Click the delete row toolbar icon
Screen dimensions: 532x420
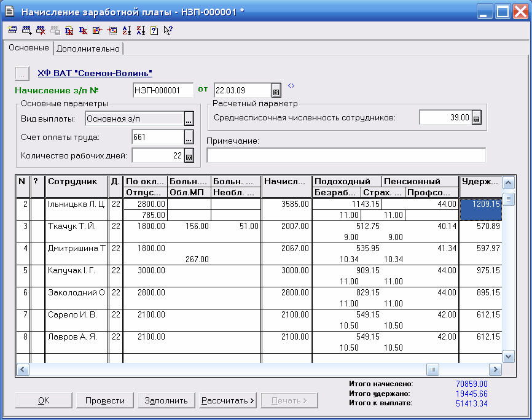pyautogui.click(x=41, y=29)
